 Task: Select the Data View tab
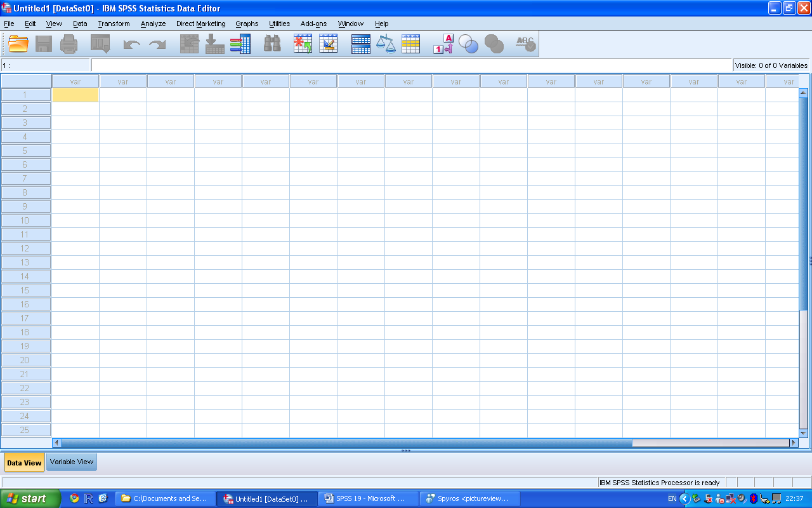pos(24,462)
